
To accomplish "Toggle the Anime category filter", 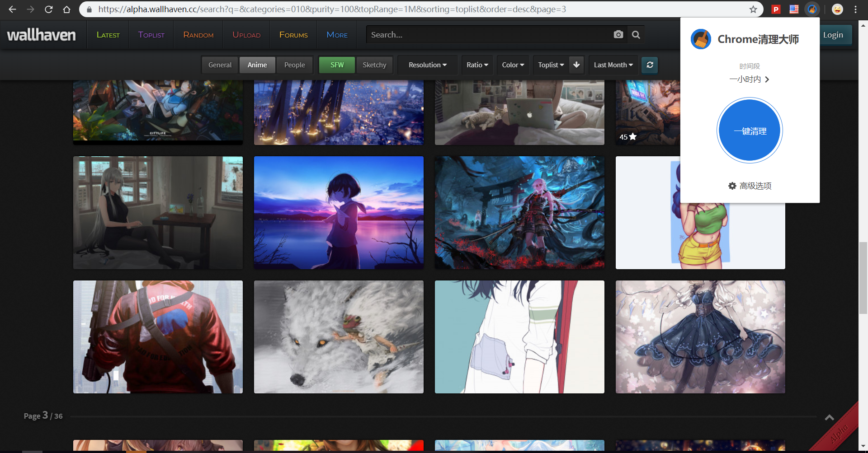I will (x=257, y=65).
